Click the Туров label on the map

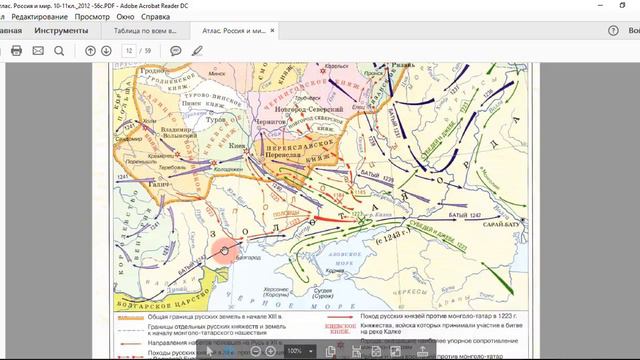[216, 120]
